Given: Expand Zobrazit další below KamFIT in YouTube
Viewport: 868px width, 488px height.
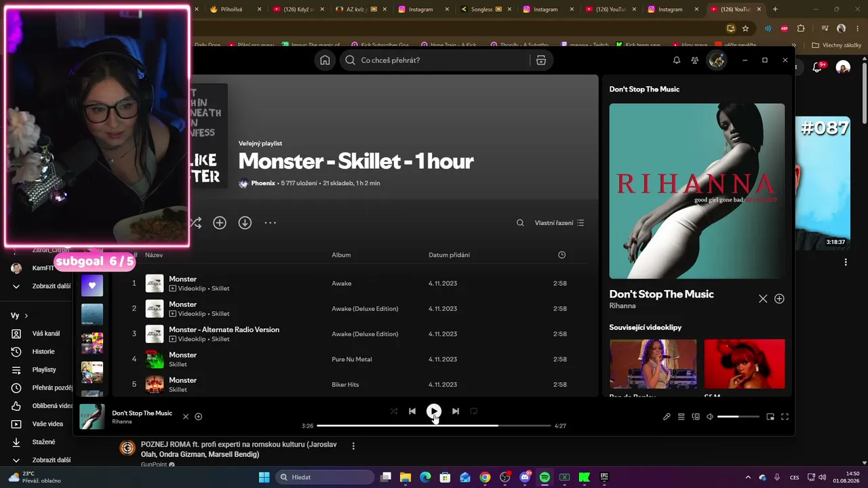Looking at the screenshot, I should (42, 286).
